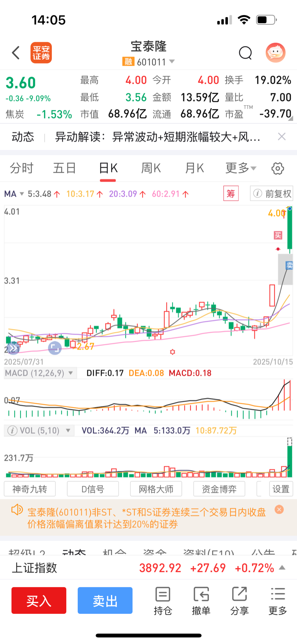297x644 pixels.
Task: Dismiss the 异动解读 news banner
Action: click(x=282, y=136)
